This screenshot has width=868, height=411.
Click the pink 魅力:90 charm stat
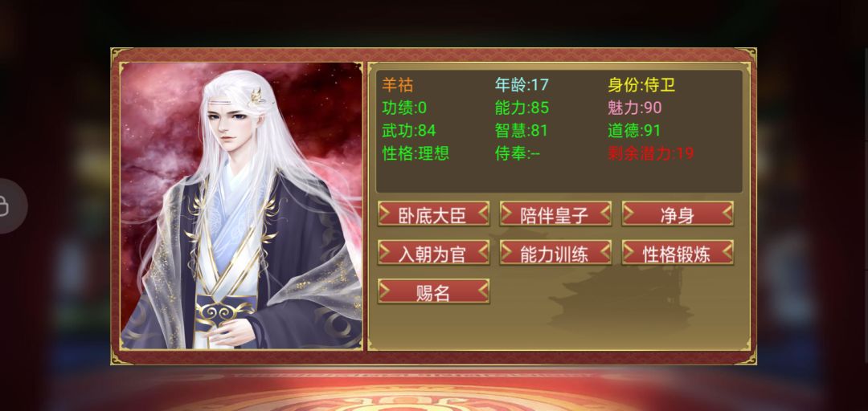coord(634,108)
